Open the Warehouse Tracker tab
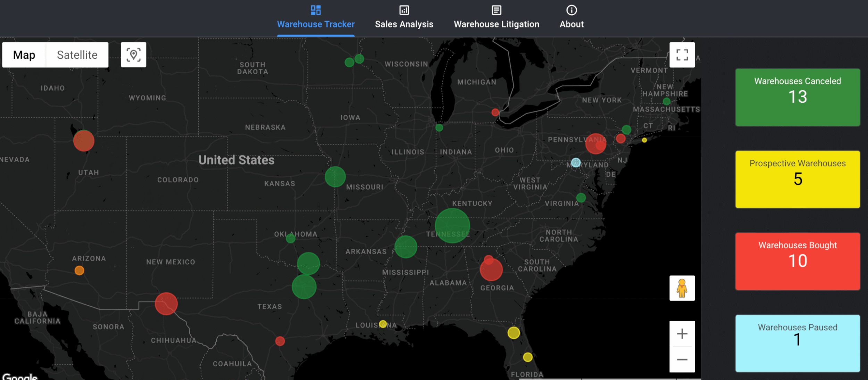 316,17
